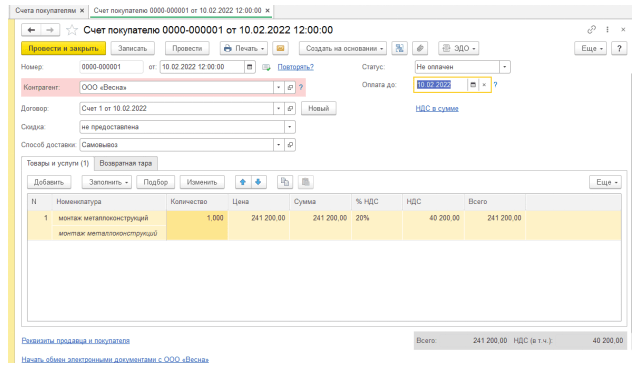Open the three-dot window menu
This screenshot has height=370, width=639.
(x=607, y=29)
